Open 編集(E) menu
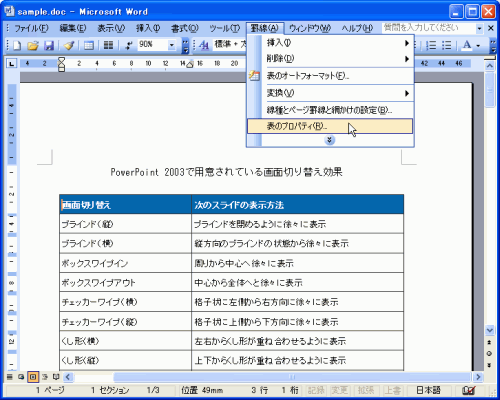The height and width of the screenshot is (400, 500). tap(73, 29)
